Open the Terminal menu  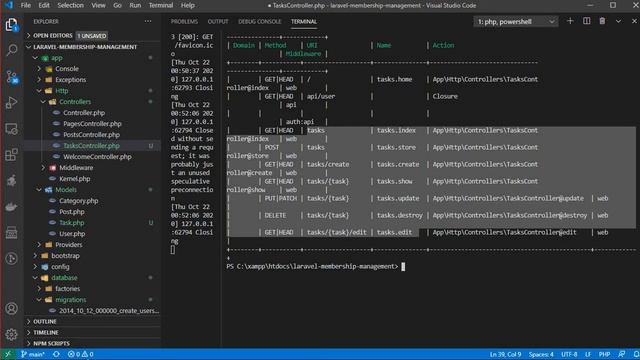click(160, 5)
